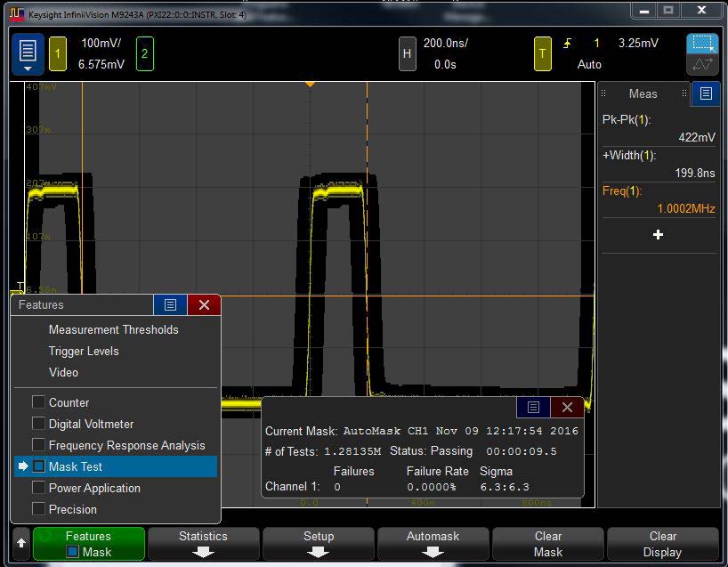Enable the Digital Voltmeter checkbox

(x=38, y=424)
